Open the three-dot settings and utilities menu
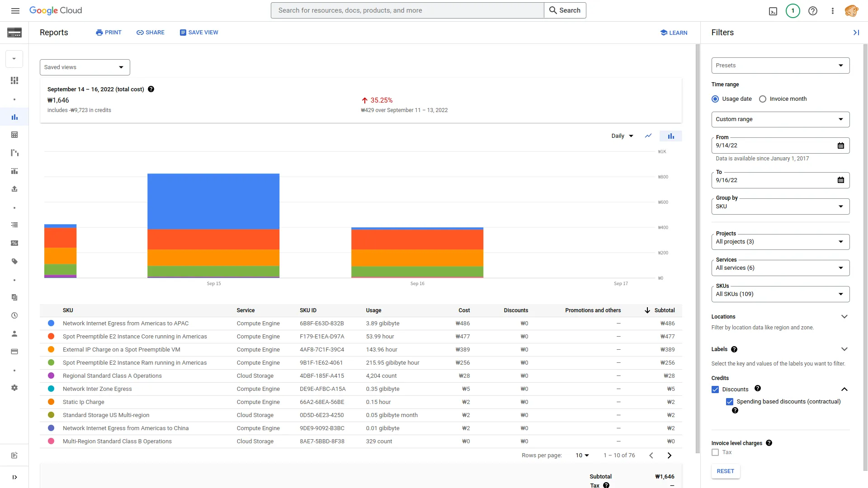The width and height of the screenshot is (868, 488). [x=833, y=11]
